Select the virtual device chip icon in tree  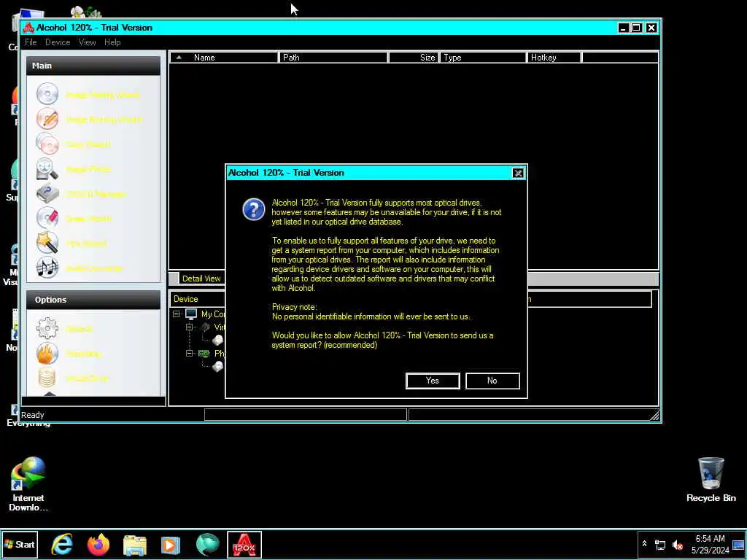(205, 327)
